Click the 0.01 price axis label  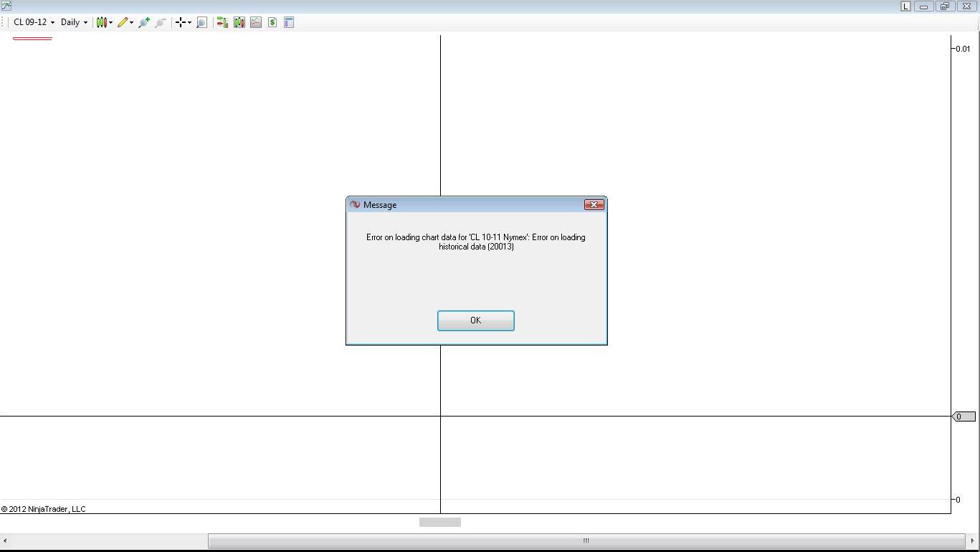pos(963,49)
